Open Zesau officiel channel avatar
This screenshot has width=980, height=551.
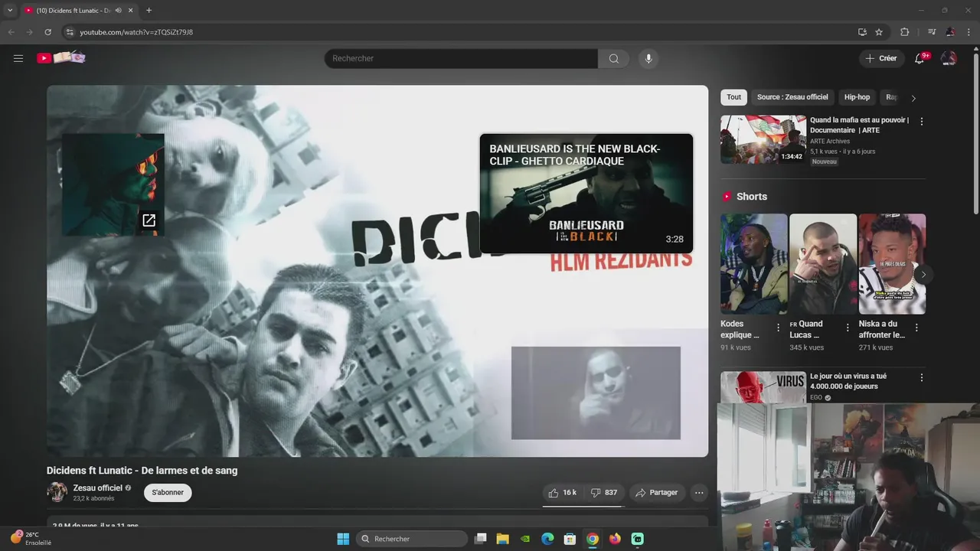click(57, 492)
